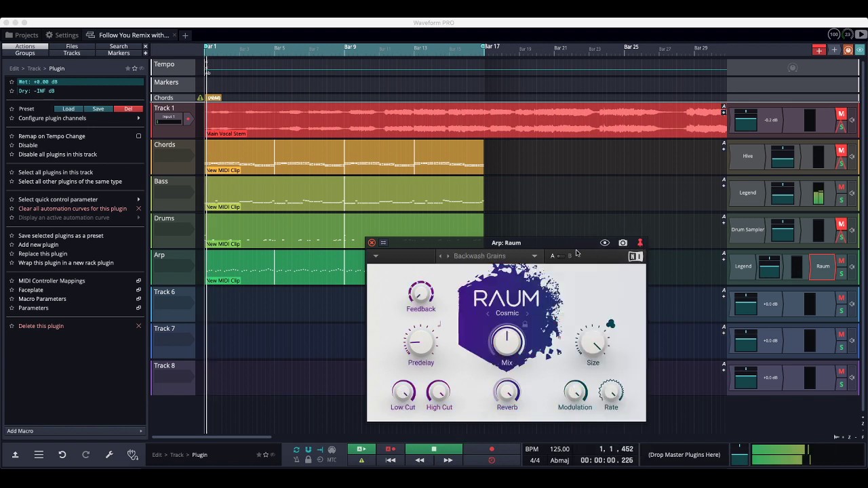
Task: Select the Markers tab in sidebar
Action: click(x=119, y=53)
